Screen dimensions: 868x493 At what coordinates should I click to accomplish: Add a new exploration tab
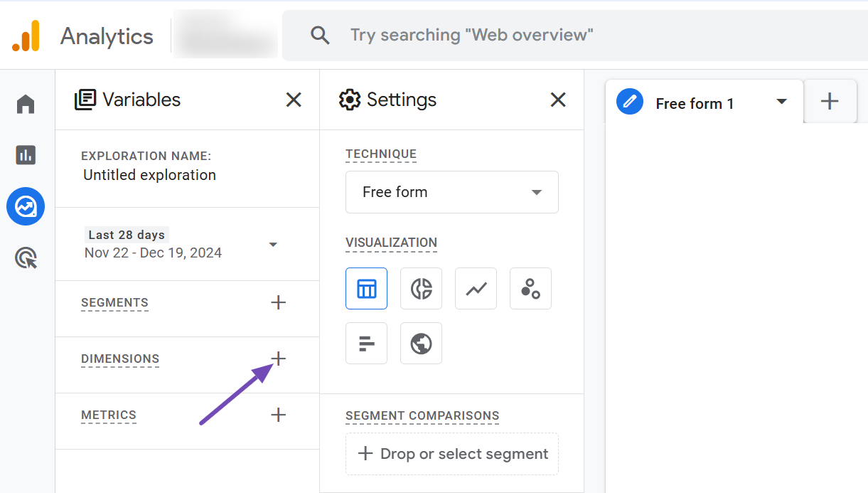(830, 102)
